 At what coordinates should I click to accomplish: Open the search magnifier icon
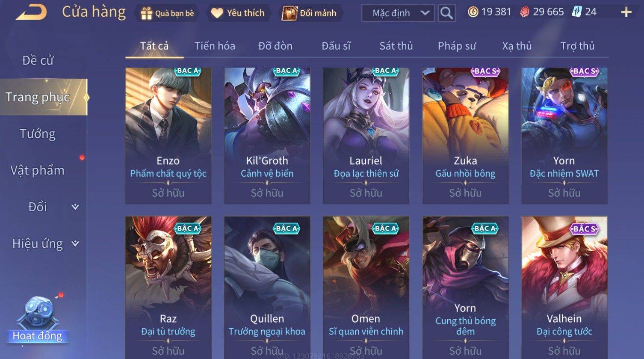click(x=446, y=13)
